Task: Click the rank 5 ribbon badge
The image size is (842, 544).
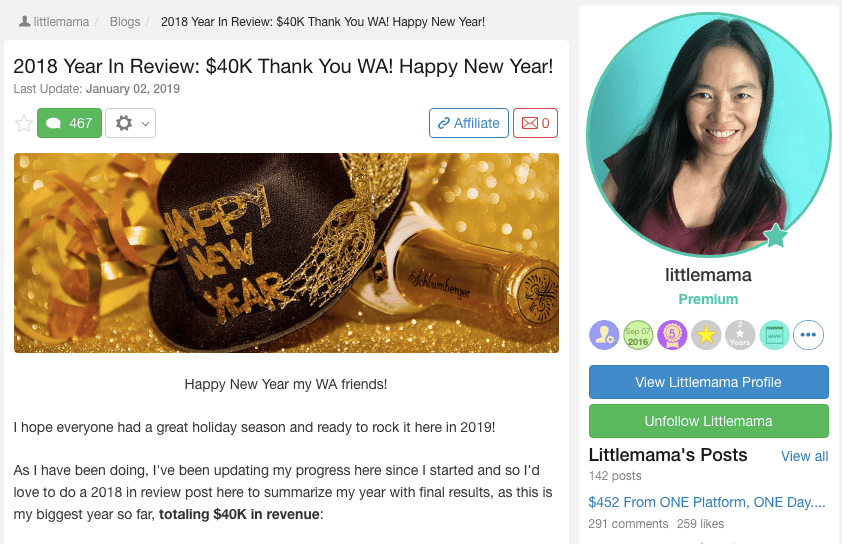Action: point(672,335)
